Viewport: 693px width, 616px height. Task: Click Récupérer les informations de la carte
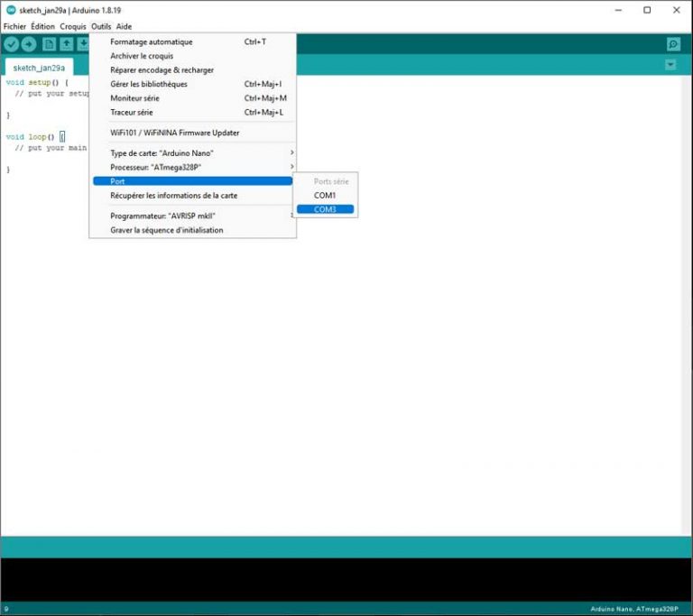(x=173, y=195)
